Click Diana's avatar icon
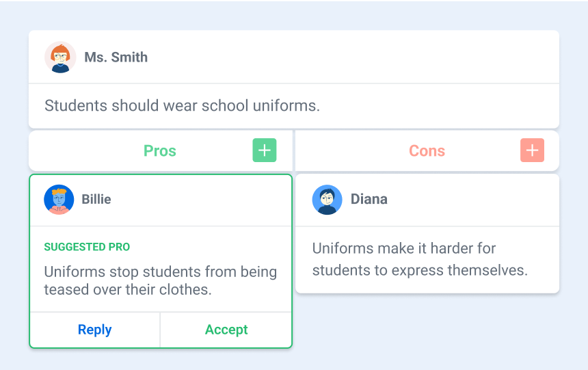588x370 pixels. (x=328, y=199)
